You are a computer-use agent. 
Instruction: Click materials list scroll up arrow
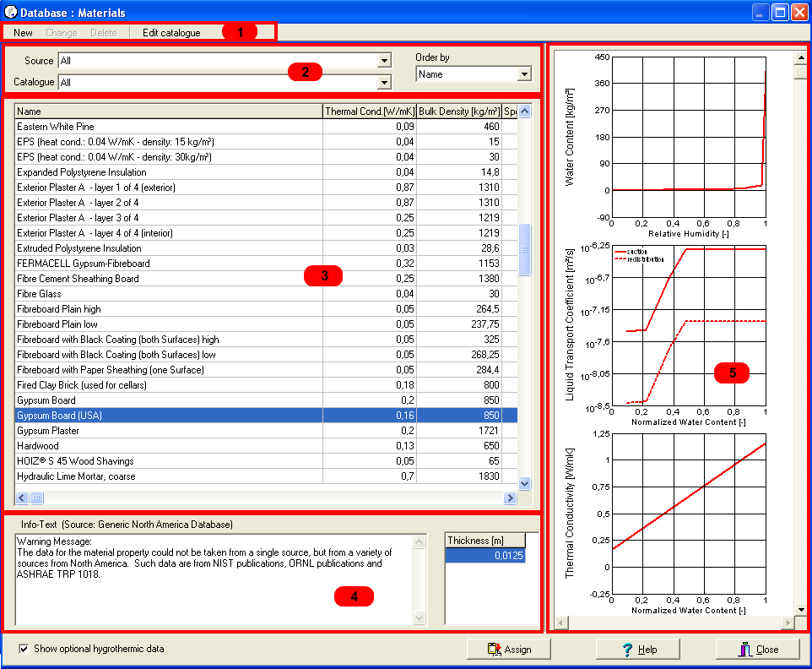524,111
